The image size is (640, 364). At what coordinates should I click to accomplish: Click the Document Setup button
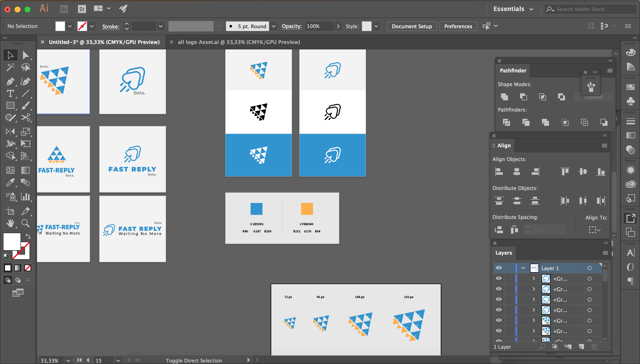411,26
